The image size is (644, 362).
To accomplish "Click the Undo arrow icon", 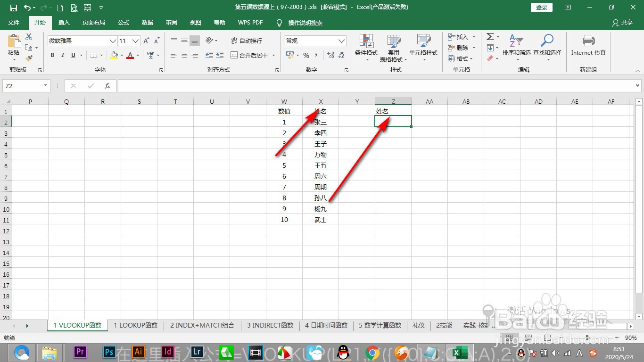I will click(27, 8).
